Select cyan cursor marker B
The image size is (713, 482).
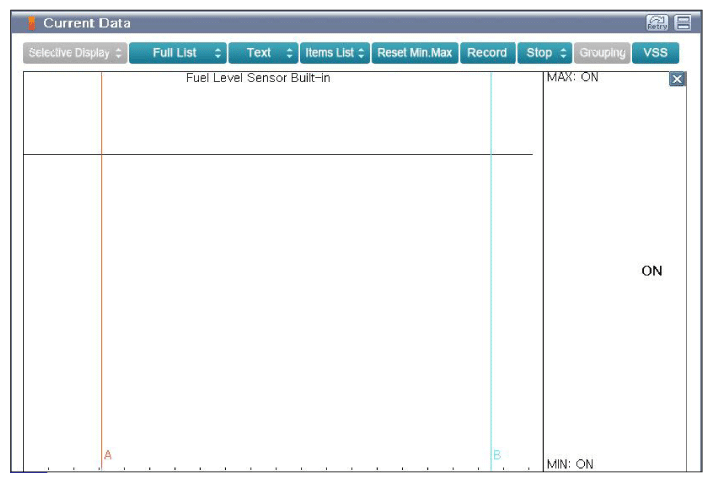point(496,455)
